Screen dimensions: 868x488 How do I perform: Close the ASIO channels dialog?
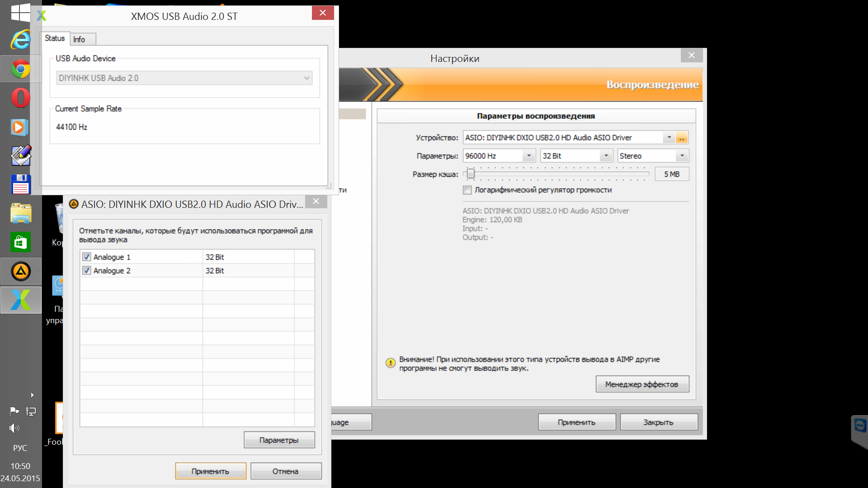pyautogui.click(x=316, y=202)
